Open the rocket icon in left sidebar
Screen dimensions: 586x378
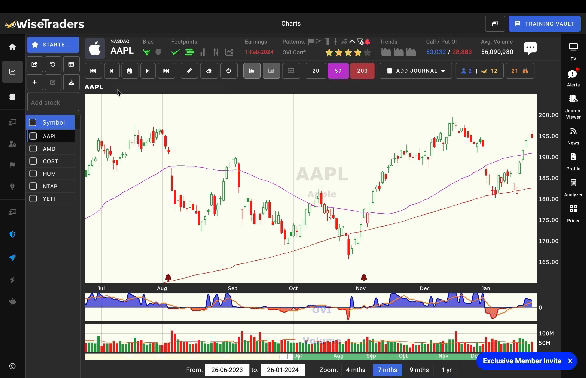coord(12,258)
